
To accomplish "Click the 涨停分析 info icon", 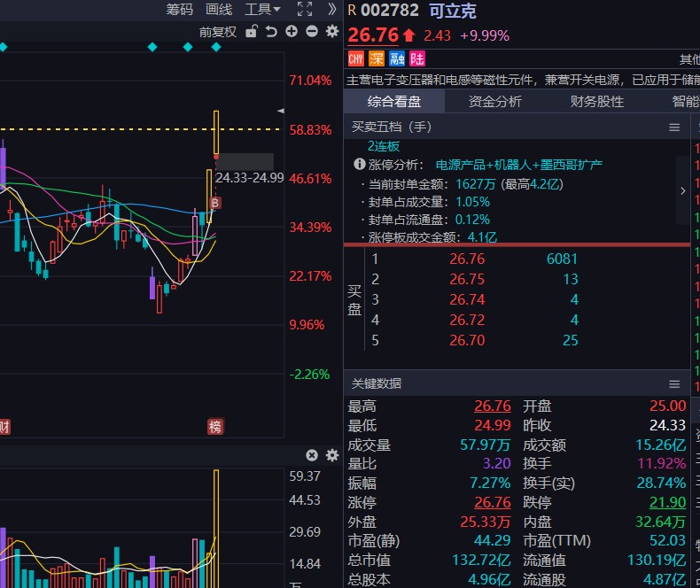I will [x=360, y=164].
